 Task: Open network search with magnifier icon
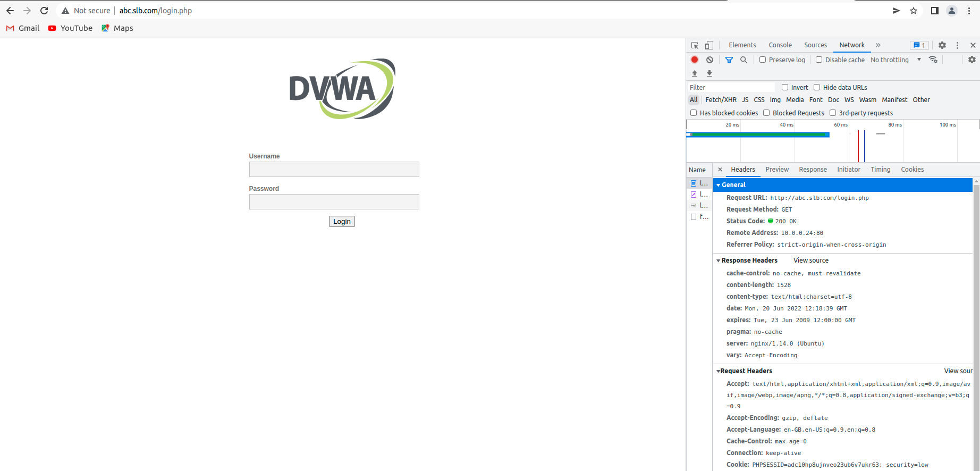pyautogui.click(x=744, y=60)
